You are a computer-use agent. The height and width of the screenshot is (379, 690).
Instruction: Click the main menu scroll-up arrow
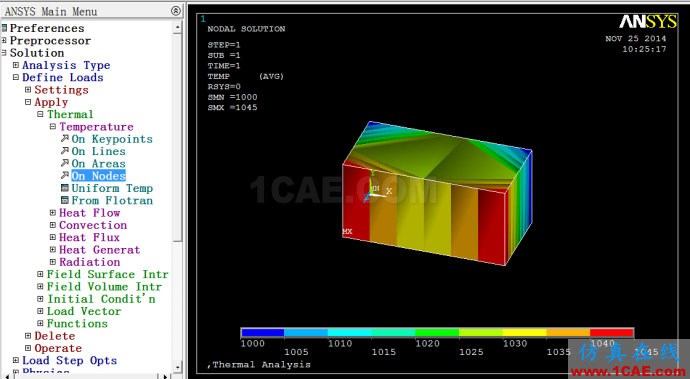click(177, 27)
